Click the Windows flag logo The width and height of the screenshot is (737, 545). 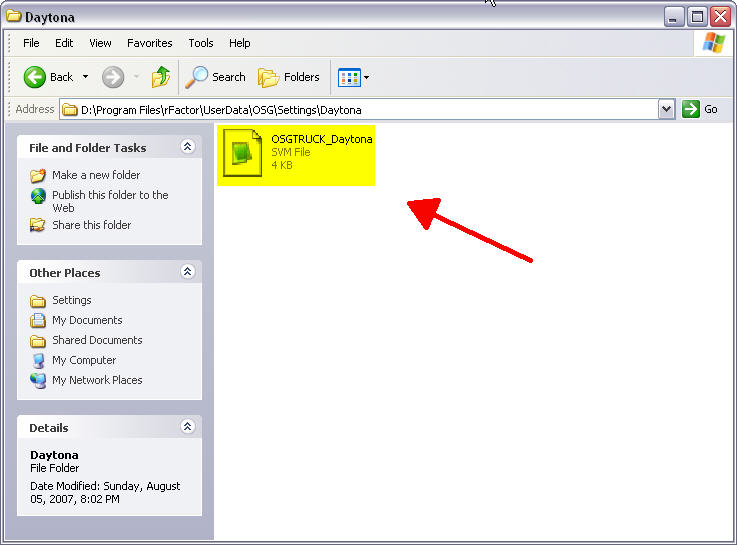pos(714,43)
